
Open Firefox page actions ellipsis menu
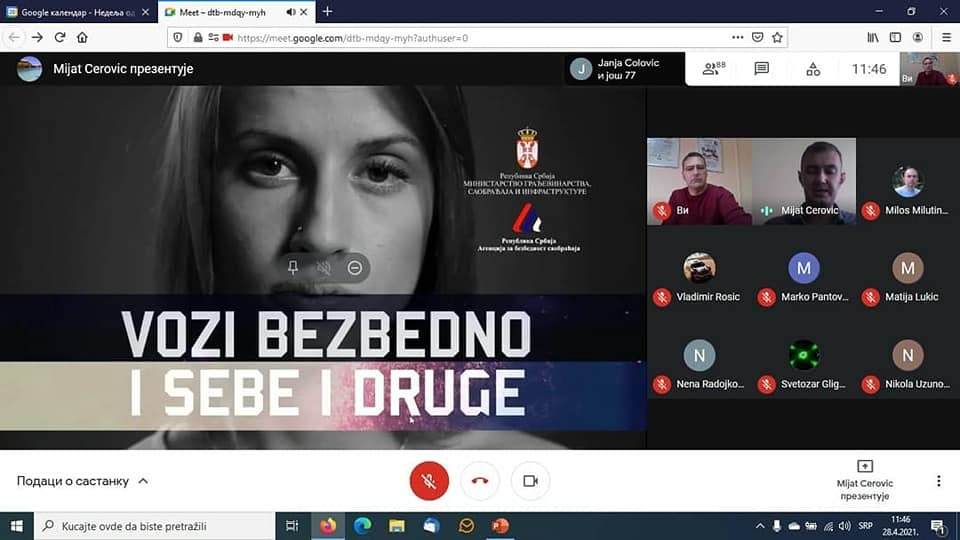[738, 37]
